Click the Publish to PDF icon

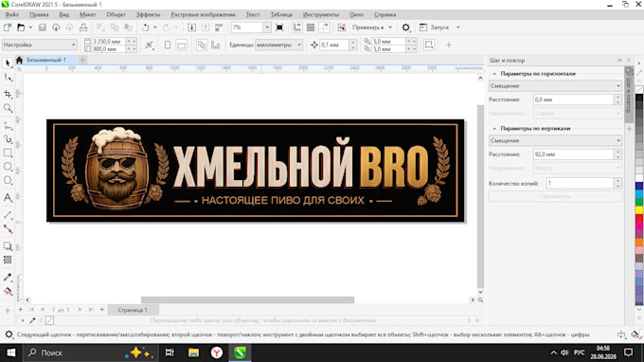click(219, 27)
